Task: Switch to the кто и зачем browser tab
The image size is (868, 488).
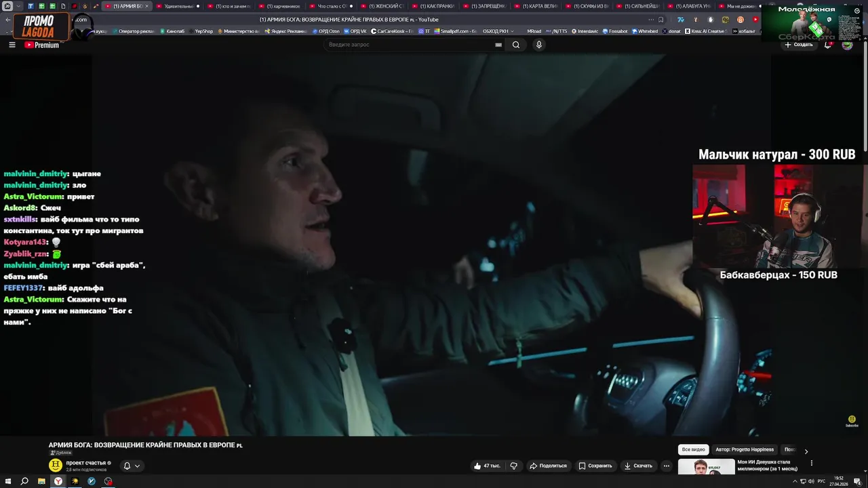Action: [230, 6]
